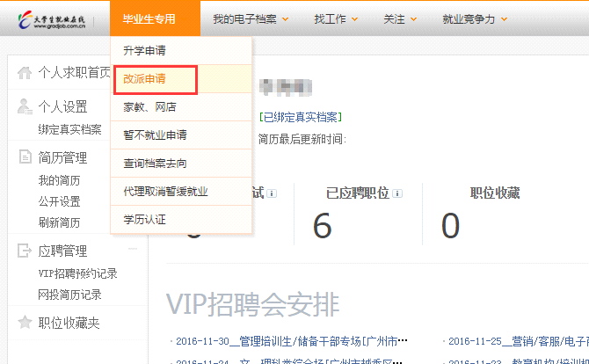Choose 升学申请 in the dropdown list
This screenshot has width=589, height=364.
click(x=145, y=51)
